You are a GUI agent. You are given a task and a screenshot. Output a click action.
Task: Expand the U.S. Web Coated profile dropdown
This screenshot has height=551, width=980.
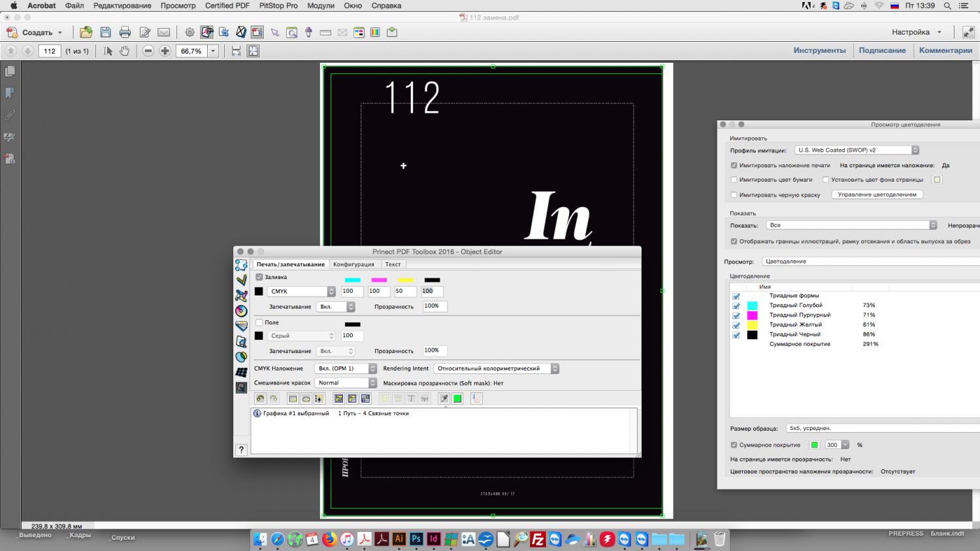(857, 150)
